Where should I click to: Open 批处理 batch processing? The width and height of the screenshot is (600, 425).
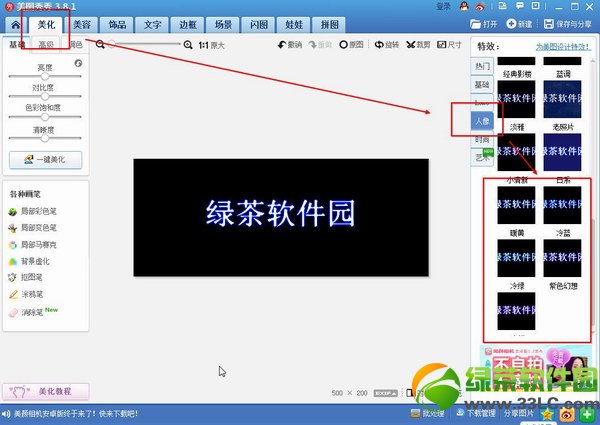tap(427, 414)
